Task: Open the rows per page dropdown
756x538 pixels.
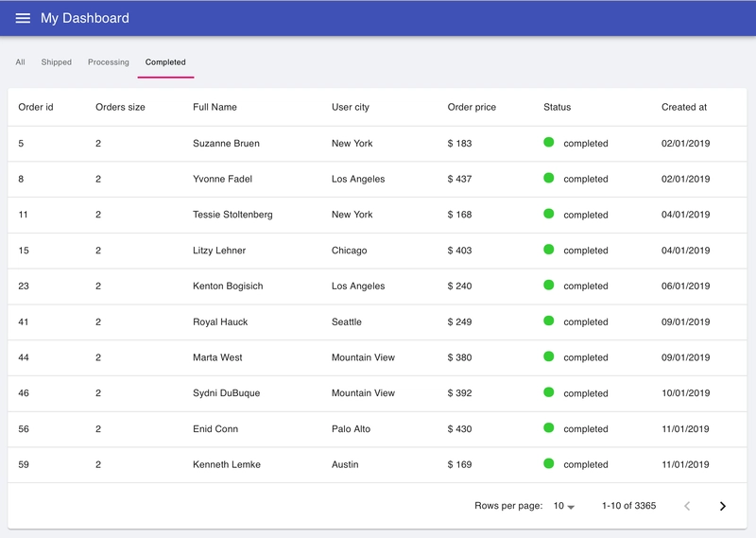Action: (x=563, y=506)
